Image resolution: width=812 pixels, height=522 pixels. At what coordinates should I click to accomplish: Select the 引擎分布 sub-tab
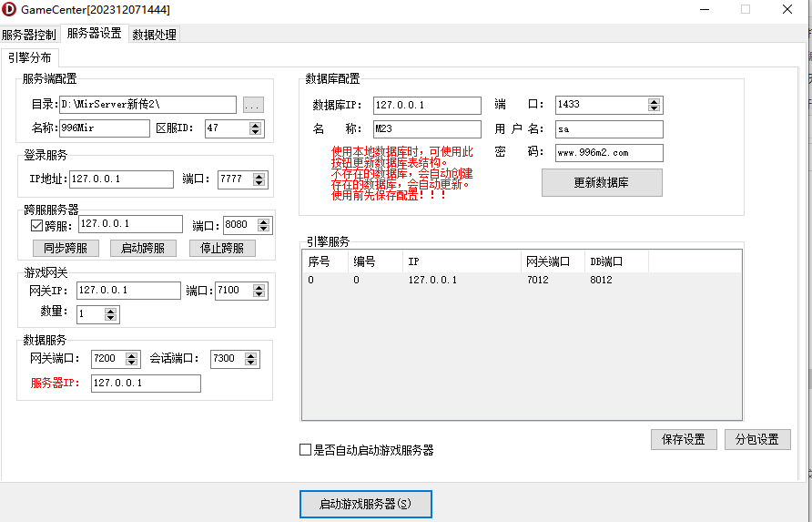30,57
